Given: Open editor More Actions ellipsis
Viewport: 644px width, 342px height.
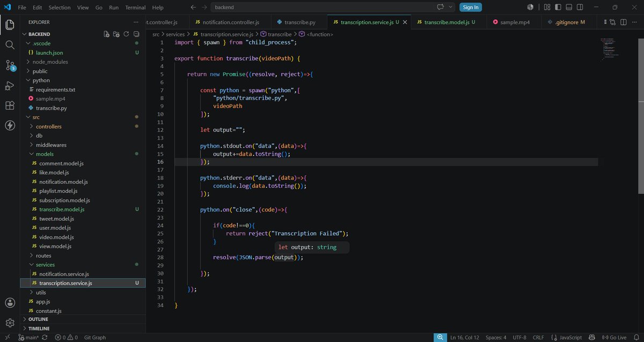Looking at the screenshot, I should click(634, 22).
